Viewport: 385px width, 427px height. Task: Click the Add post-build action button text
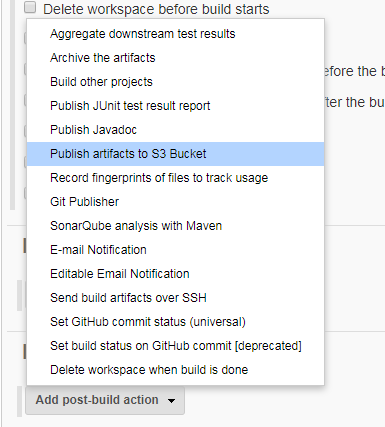(97, 400)
